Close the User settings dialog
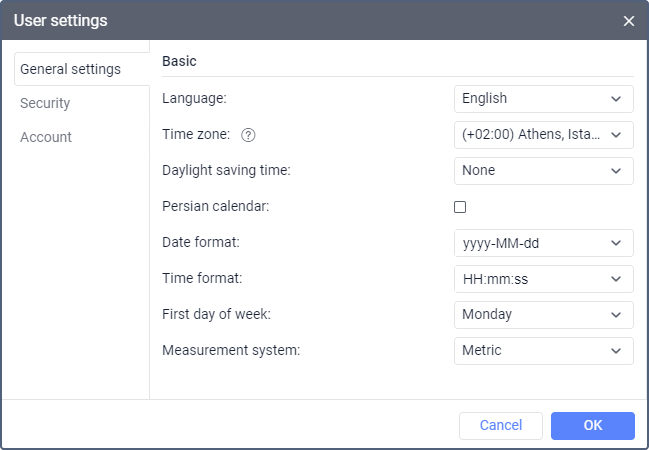The image size is (649, 450). (628, 21)
